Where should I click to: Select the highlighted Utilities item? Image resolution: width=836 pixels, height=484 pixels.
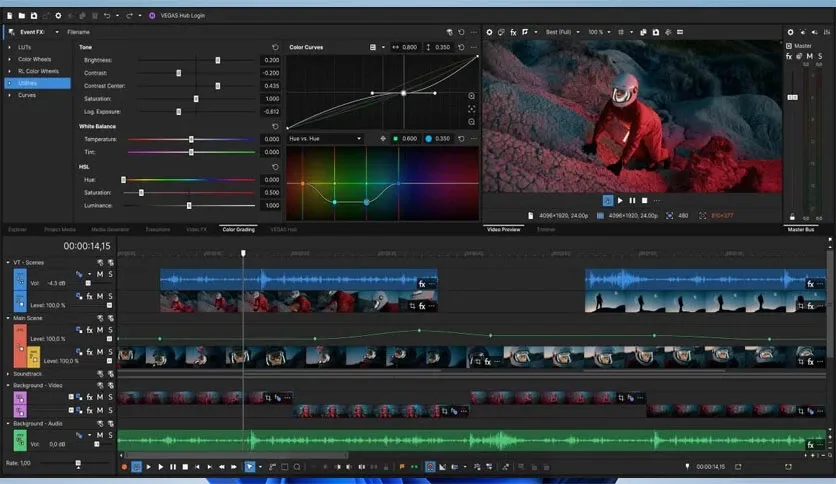click(x=37, y=83)
